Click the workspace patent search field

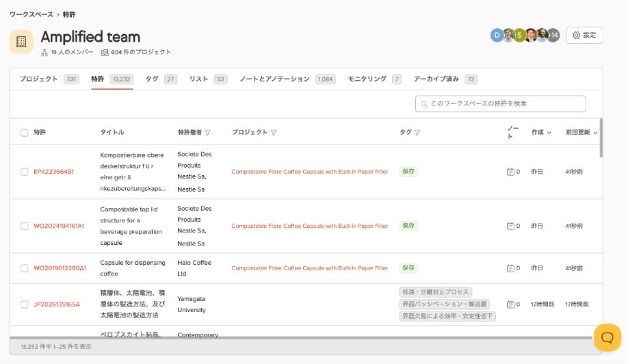[x=500, y=104]
